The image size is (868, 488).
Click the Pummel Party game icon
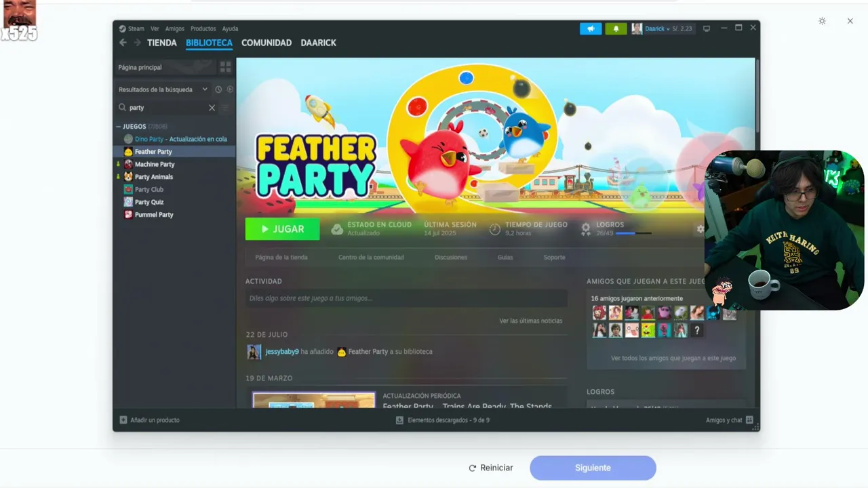128,215
